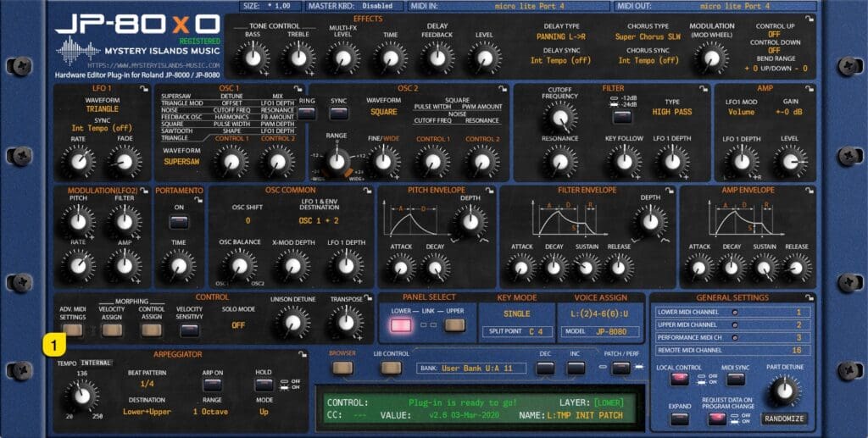Open the BROWSER
The height and width of the screenshot is (438, 868).
click(x=342, y=367)
